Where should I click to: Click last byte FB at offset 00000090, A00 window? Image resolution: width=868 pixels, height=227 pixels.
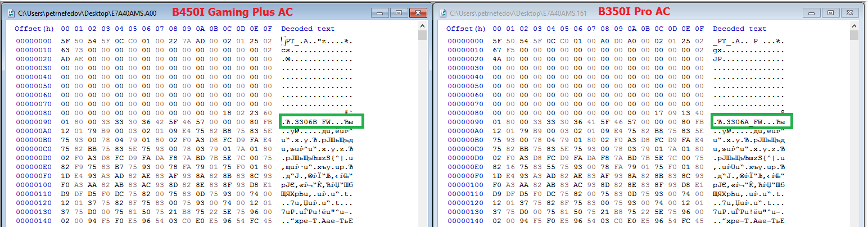(268, 122)
